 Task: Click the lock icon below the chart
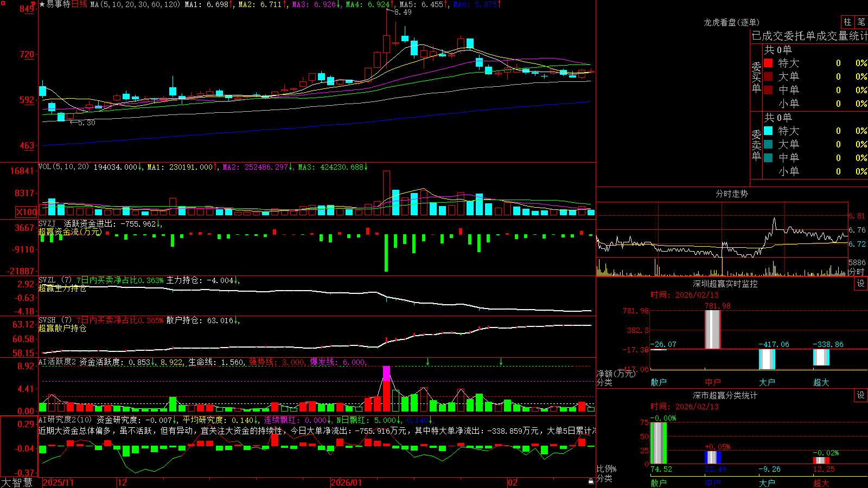pyautogui.click(x=591, y=481)
